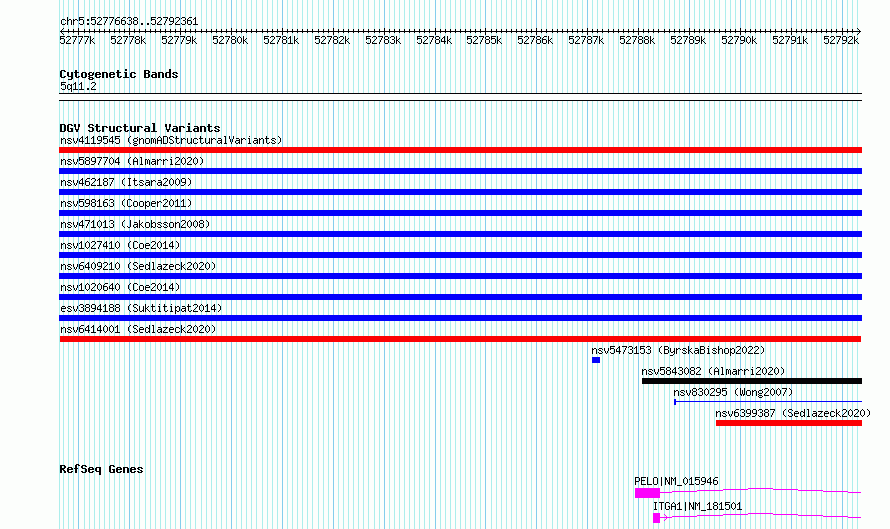This screenshot has height=529, width=890.
Task: Click the magenta PELO exon block
Action: point(648,493)
